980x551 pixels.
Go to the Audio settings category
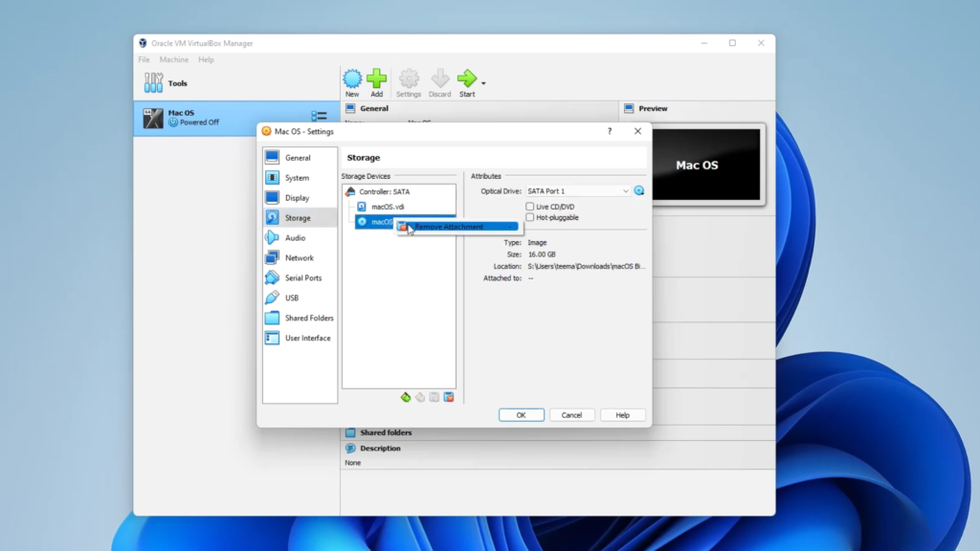(300, 238)
